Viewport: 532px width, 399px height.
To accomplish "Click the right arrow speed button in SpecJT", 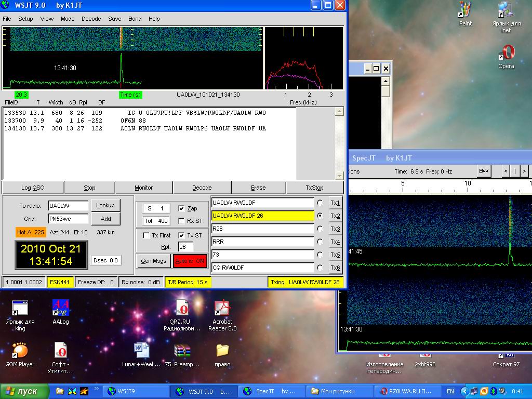I will 524,171.
